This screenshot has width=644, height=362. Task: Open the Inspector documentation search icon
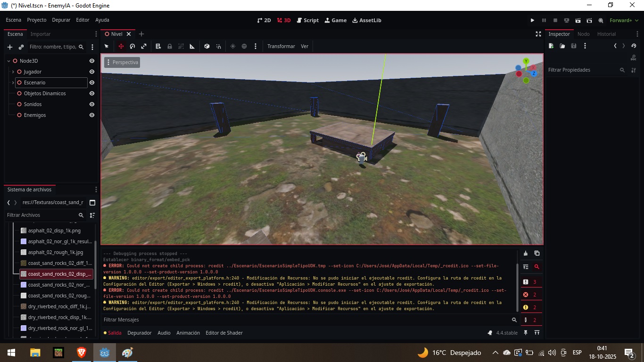click(x=633, y=58)
